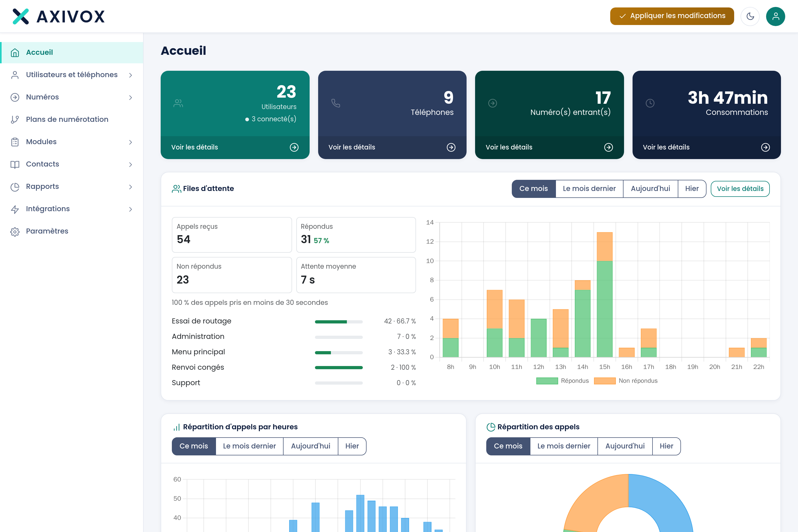Image resolution: width=798 pixels, height=532 pixels.
Task: Select Le mois dernier in Files d'attente
Action: 589,189
